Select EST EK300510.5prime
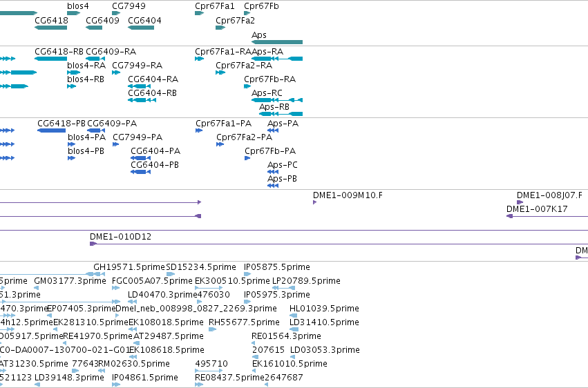The width and height of the screenshot is (588, 388). click(232, 281)
